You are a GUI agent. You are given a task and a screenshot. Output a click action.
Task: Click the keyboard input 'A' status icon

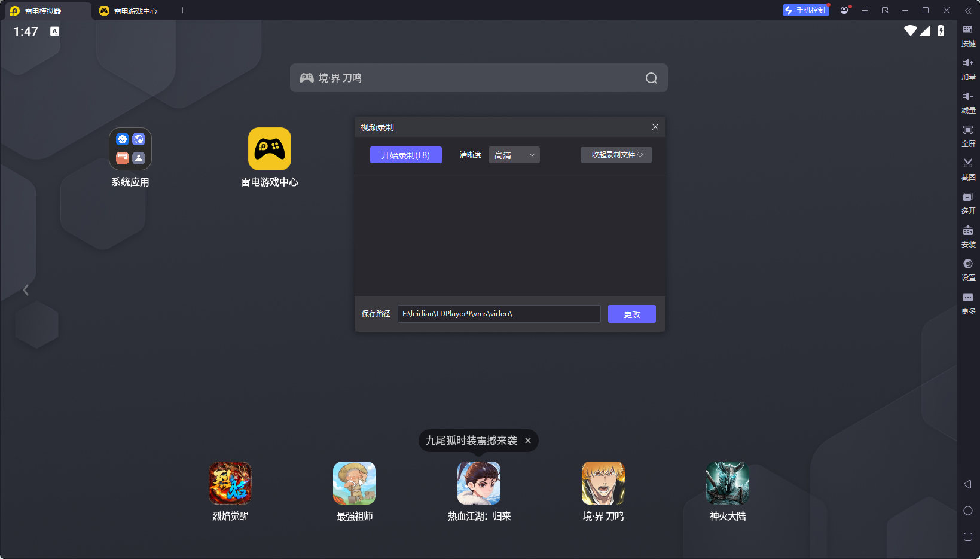click(54, 31)
